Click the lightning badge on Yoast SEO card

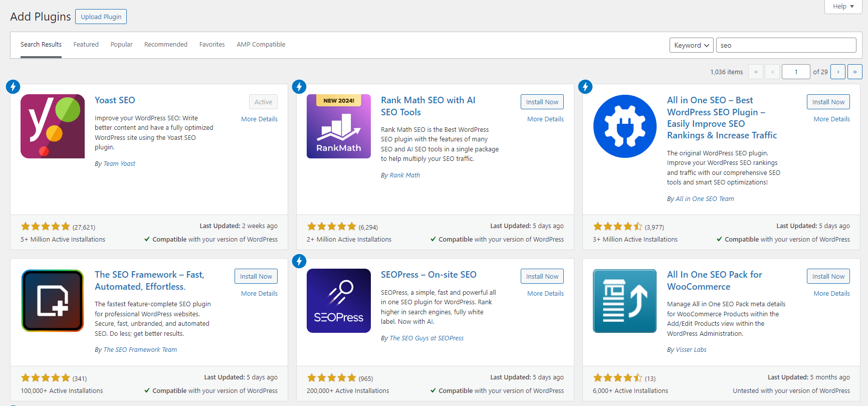tap(13, 87)
